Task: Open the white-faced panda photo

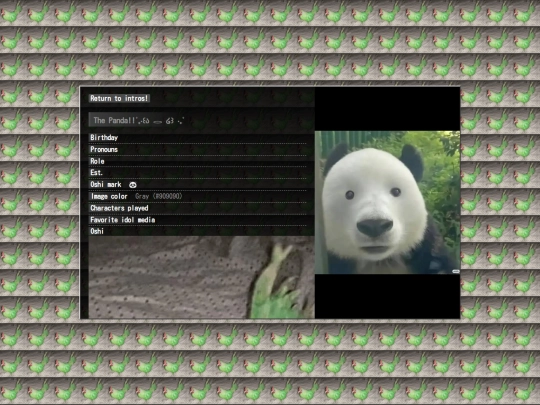Action: point(387,202)
